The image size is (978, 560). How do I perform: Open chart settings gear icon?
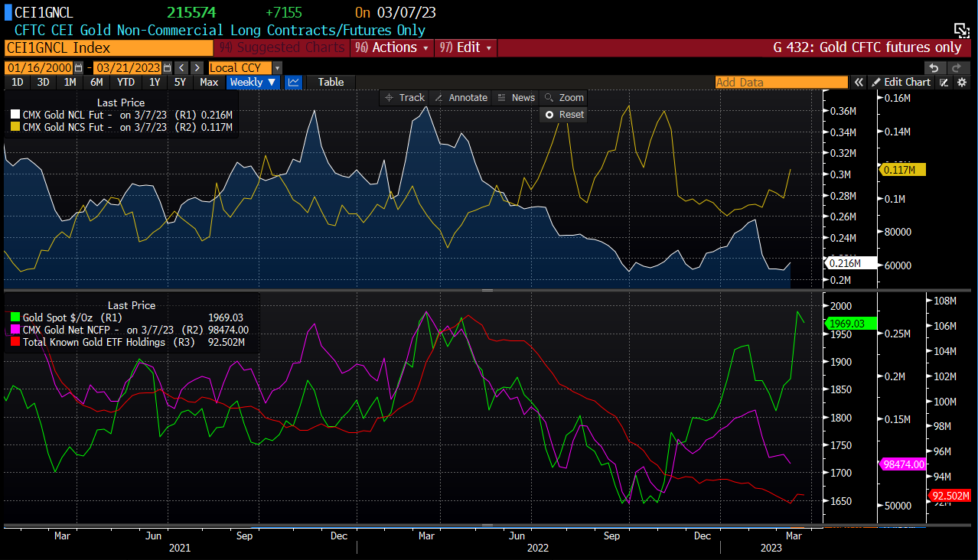(962, 82)
